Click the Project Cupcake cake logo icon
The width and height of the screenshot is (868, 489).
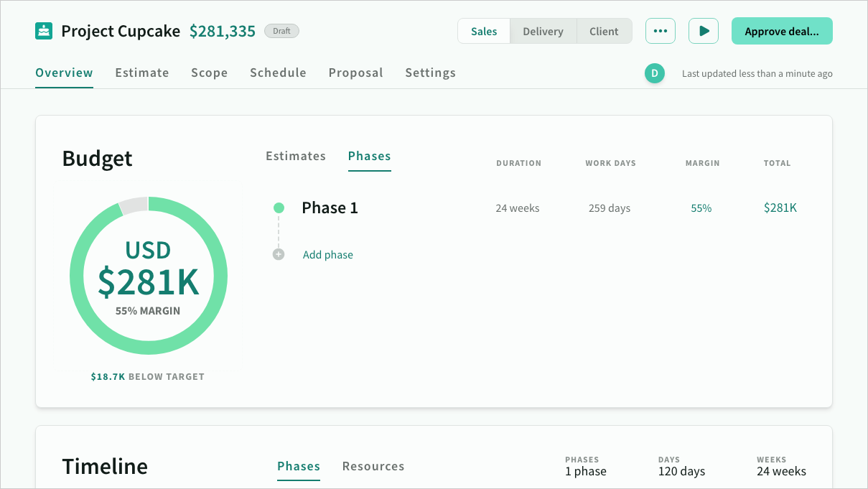tap(44, 32)
